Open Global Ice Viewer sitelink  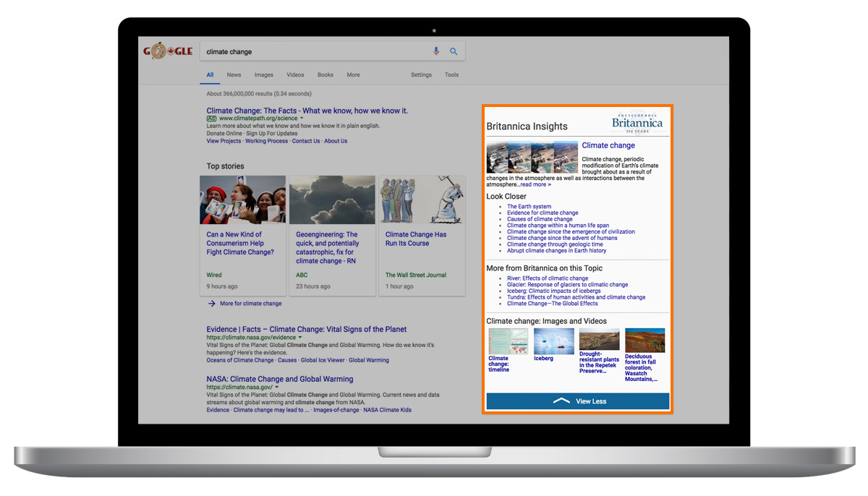[x=323, y=360]
